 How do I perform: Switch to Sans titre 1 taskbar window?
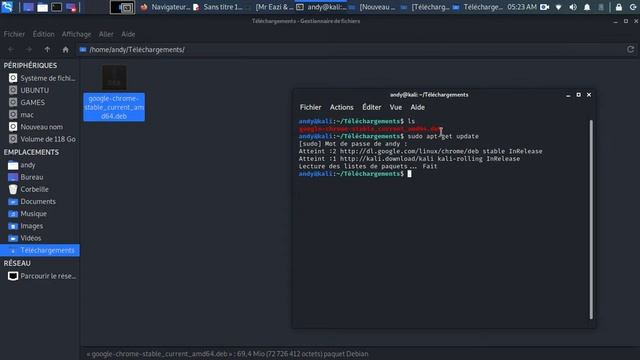coord(218,7)
